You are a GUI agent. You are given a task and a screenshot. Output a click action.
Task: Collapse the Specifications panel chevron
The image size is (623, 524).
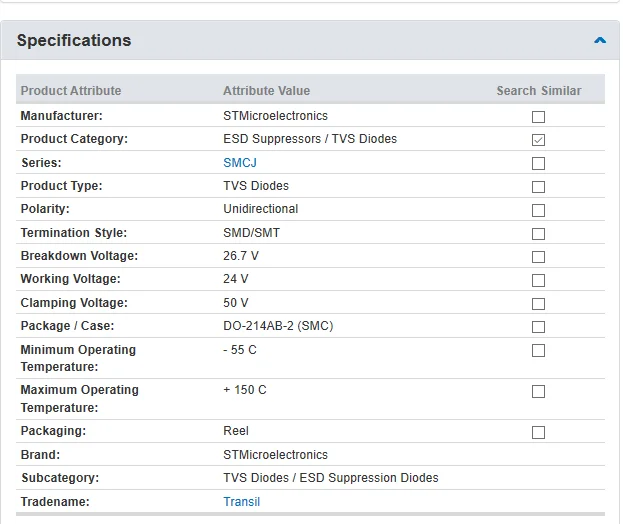600,40
